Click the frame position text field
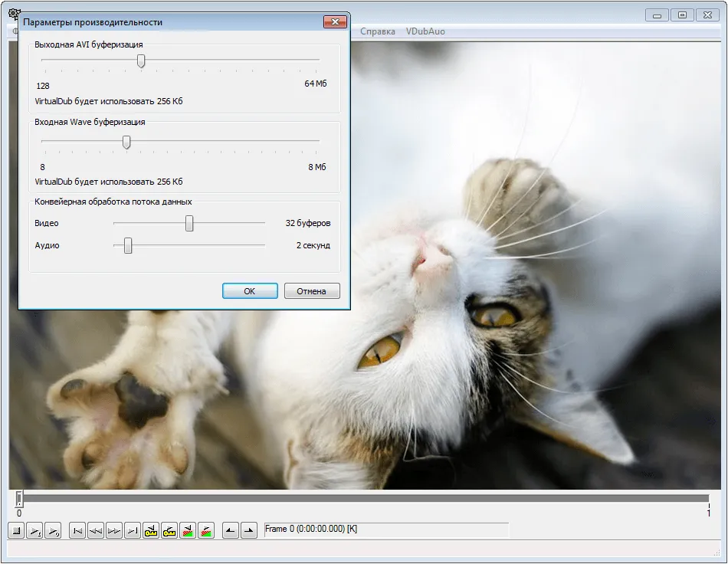 [x=386, y=530]
